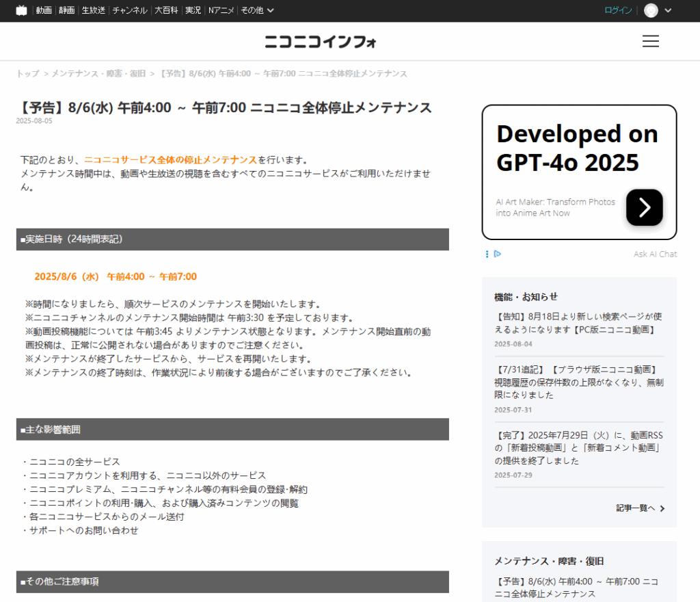
Task: Click the 機能・お知らせ sidebar heading
Action: point(526,297)
